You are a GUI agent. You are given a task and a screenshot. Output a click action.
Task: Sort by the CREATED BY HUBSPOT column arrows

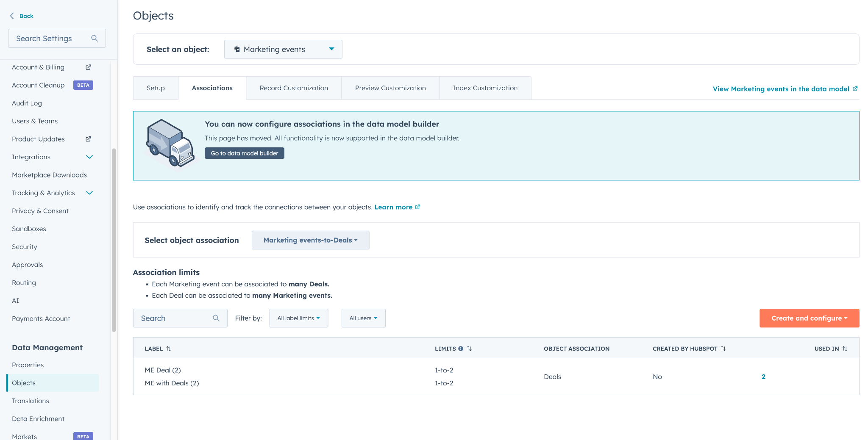pyautogui.click(x=723, y=349)
